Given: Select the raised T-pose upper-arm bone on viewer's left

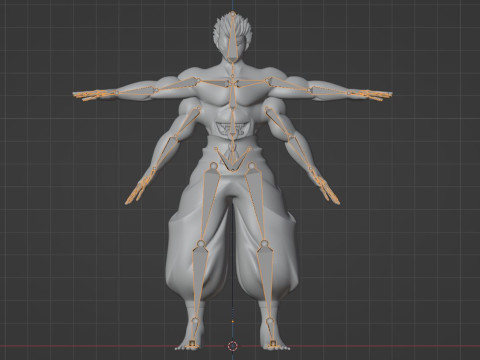Looking at the screenshot, I should point(178,84).
